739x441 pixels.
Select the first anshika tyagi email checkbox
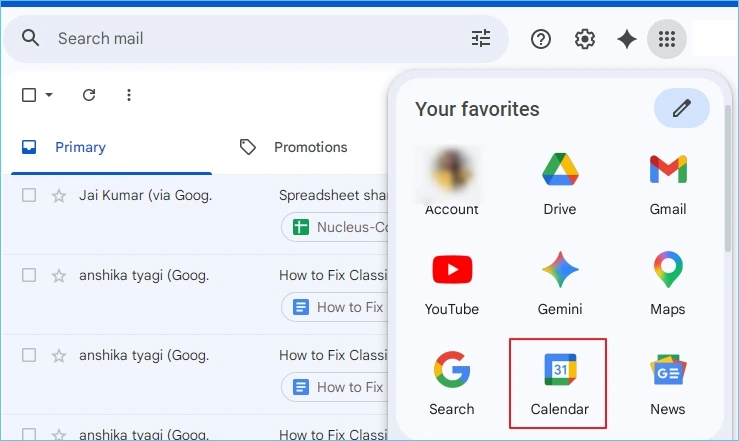point(29,275)
